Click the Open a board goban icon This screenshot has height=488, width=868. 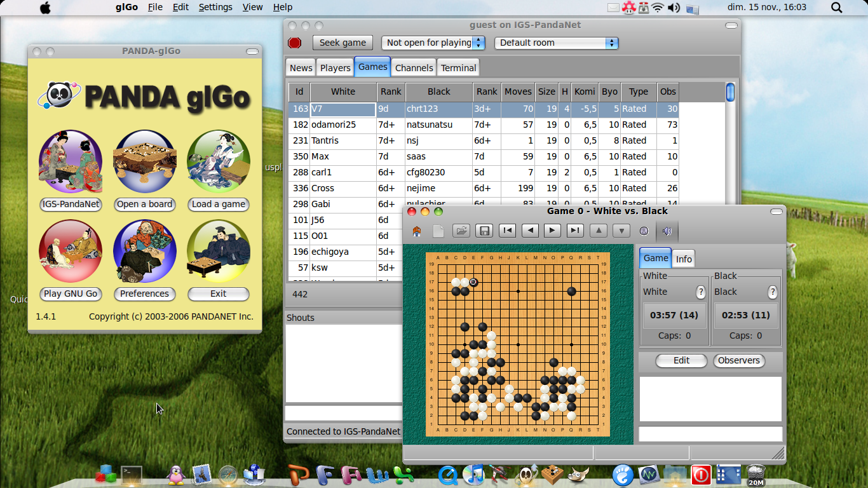coord(145,161)
